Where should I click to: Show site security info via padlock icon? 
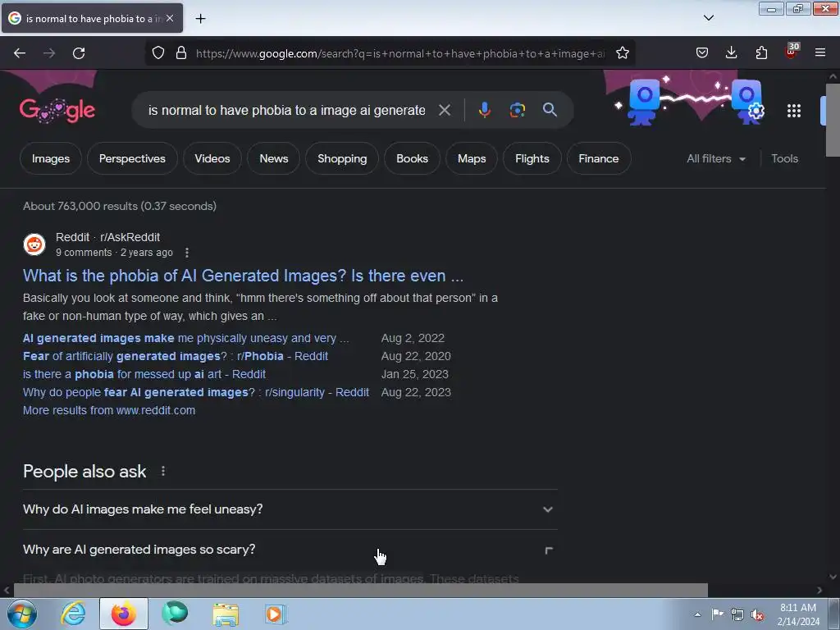(181, 53)
